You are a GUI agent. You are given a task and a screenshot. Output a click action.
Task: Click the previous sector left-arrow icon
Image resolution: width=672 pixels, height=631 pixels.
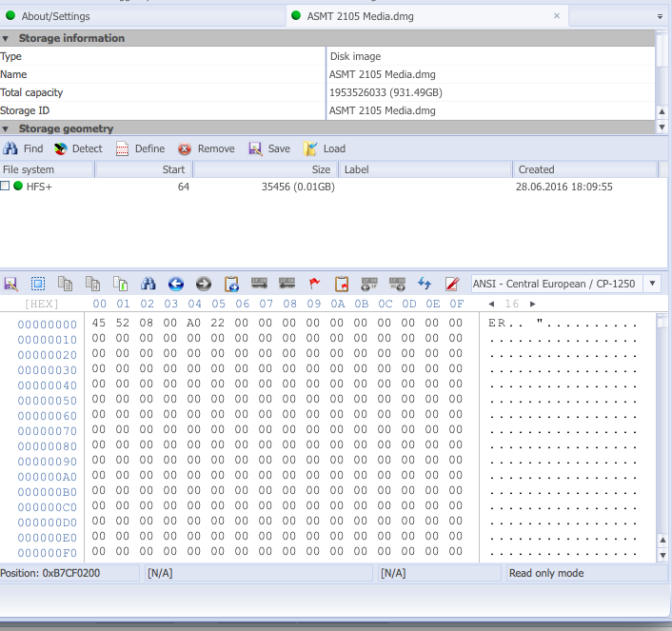click(x=287, y=284)
